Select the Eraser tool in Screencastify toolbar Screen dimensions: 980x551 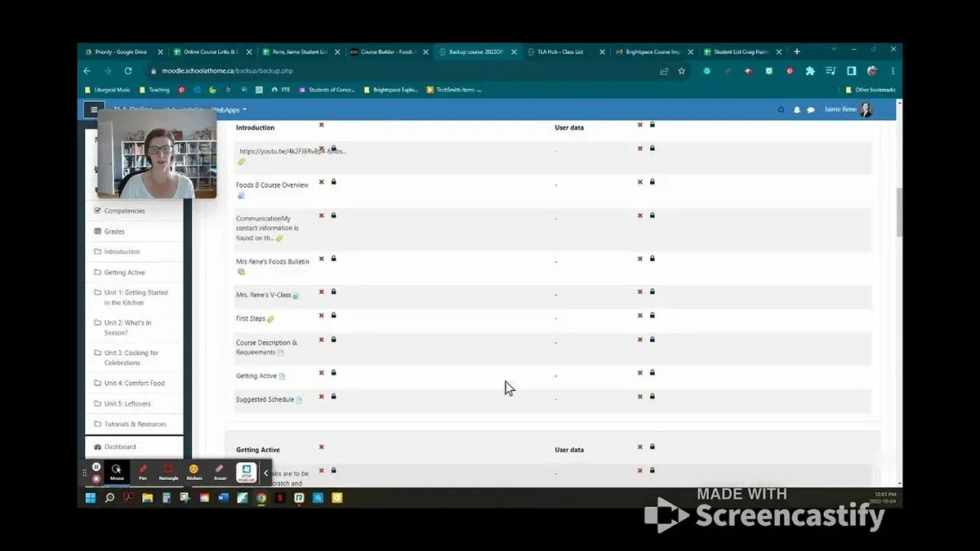(220, 472)
